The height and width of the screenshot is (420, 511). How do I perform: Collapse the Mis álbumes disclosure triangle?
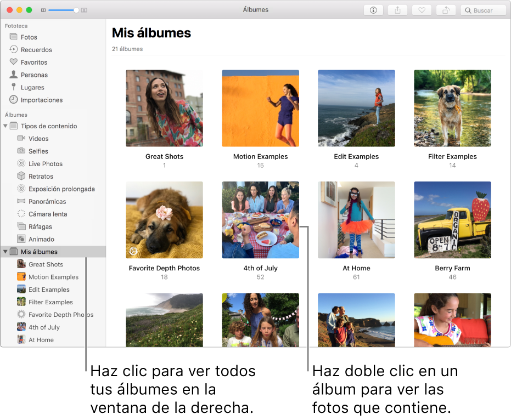pos(5,252)
